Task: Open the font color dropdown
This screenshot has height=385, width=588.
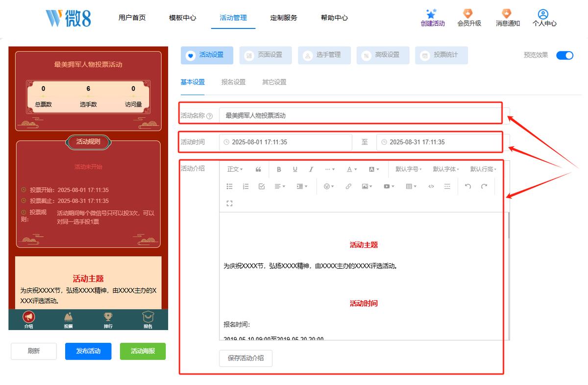Action: coord(352,169)
